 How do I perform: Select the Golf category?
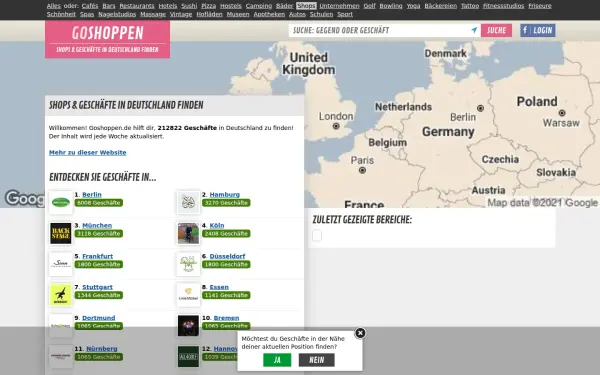369,6
